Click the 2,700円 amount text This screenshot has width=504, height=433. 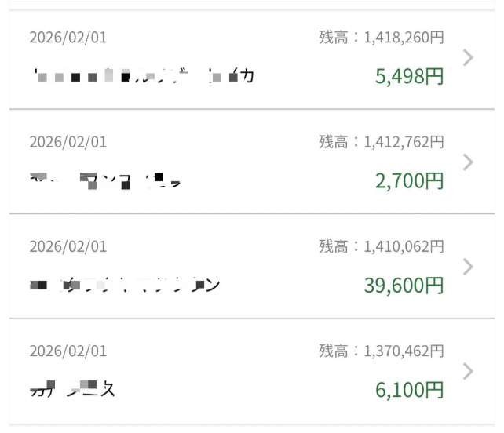(x=410, y=181)
